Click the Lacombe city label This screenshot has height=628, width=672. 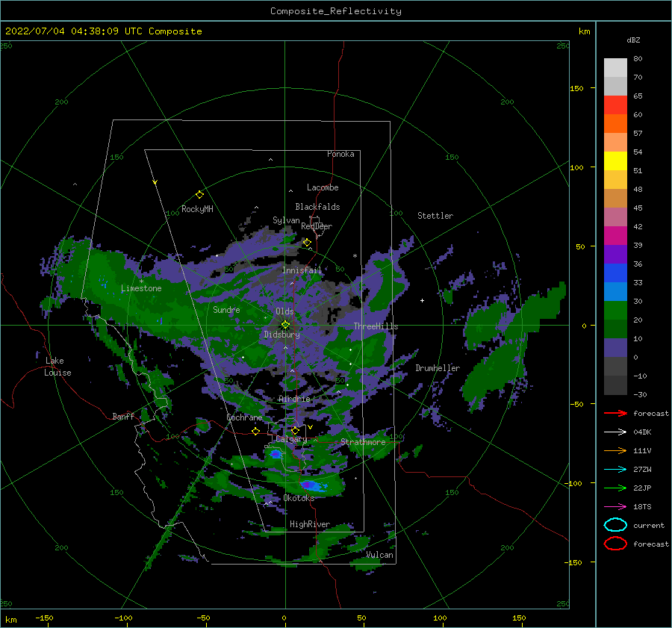(323, 187)
